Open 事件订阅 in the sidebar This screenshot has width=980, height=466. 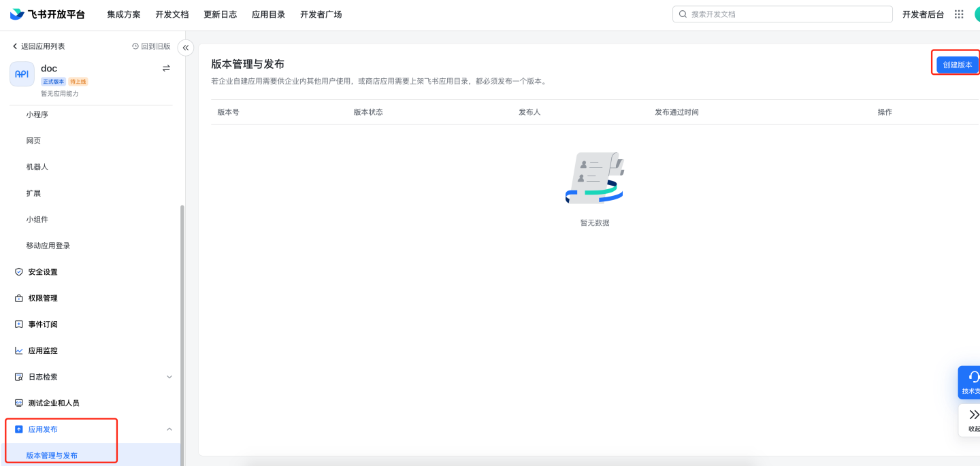(x=42, y=324)
